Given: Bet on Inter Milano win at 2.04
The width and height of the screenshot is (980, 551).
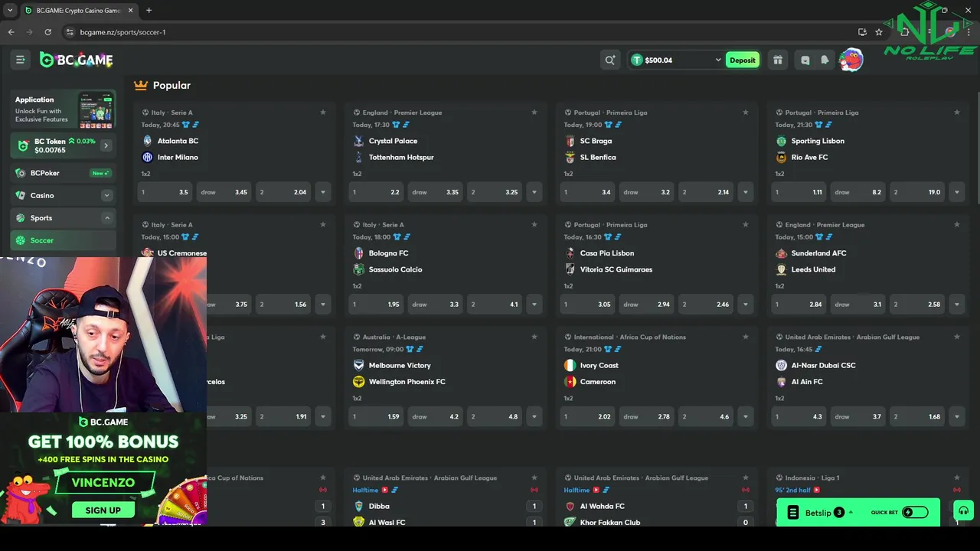Looking at the screenshot, I should click(x=283, y=192).
